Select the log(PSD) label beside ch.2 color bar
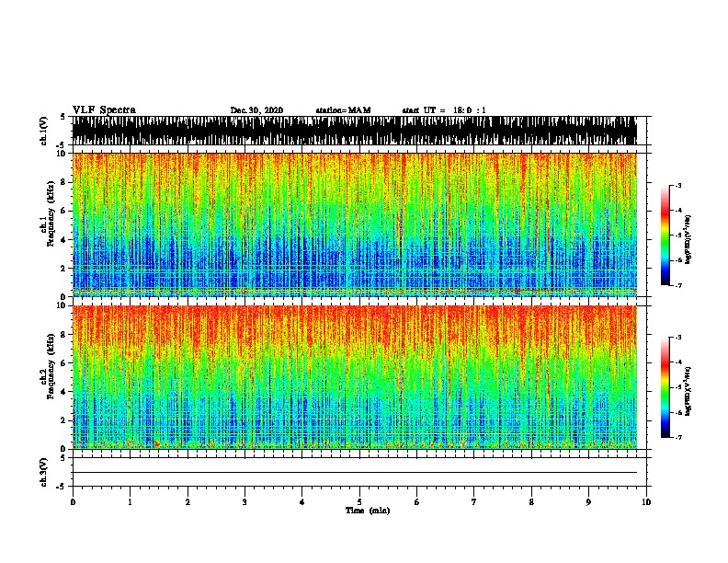Screen dimensions: 728x563 [x=688, y=392]
